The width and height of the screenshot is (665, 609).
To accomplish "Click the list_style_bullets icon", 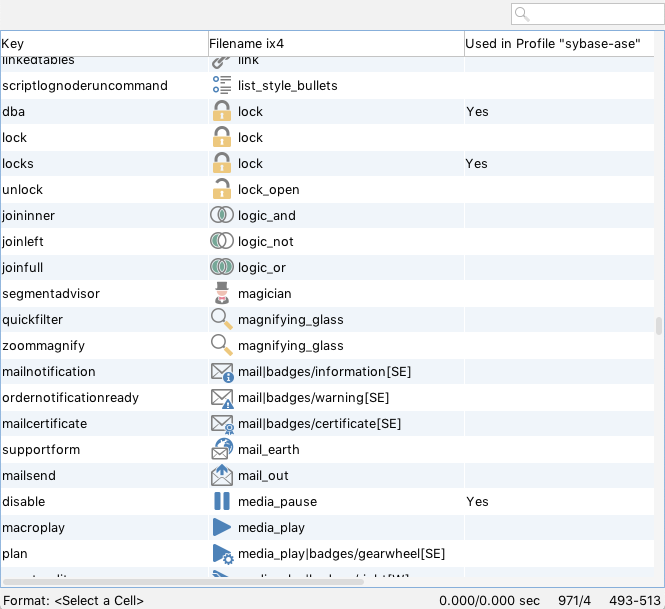I will coord(221,86).
